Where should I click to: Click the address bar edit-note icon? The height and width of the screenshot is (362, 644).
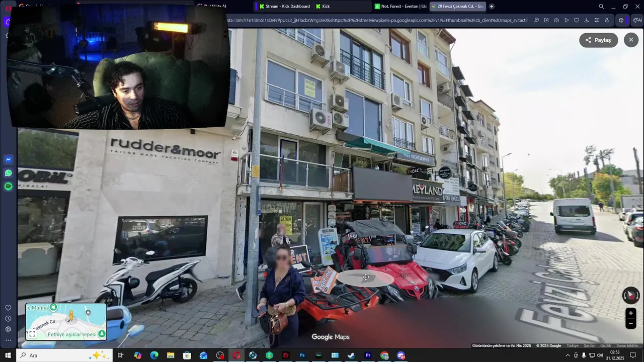coord(546,20)
